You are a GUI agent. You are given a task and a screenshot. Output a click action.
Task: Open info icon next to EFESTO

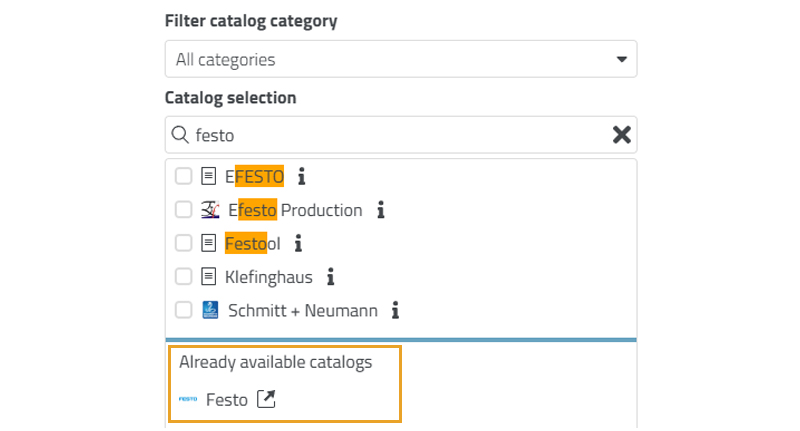301,177
